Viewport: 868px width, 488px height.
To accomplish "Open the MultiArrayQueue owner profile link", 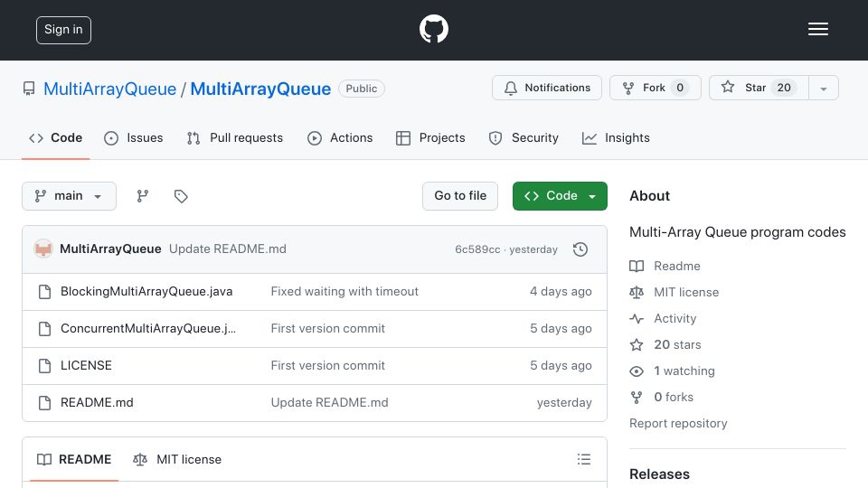I will point(109,89).
